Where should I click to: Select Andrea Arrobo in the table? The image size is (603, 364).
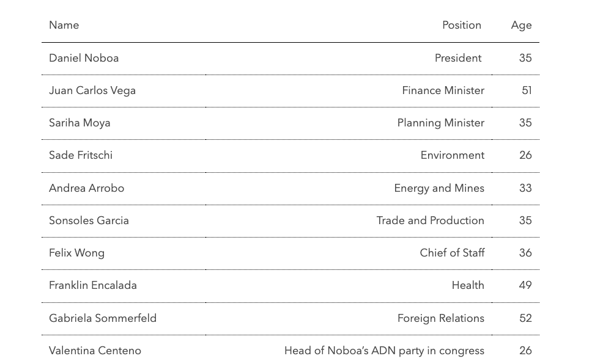[86, 188]
